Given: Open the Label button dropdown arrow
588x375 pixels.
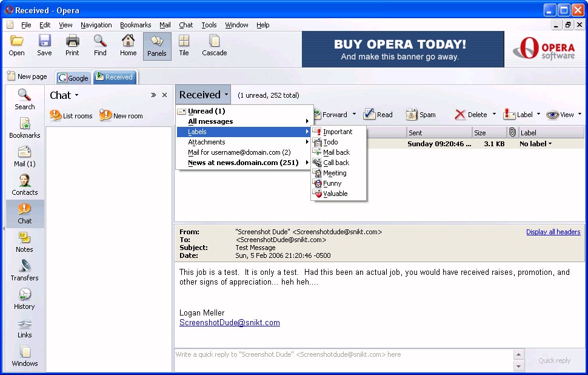Looking at the screenshot, I should pos(538,114).
